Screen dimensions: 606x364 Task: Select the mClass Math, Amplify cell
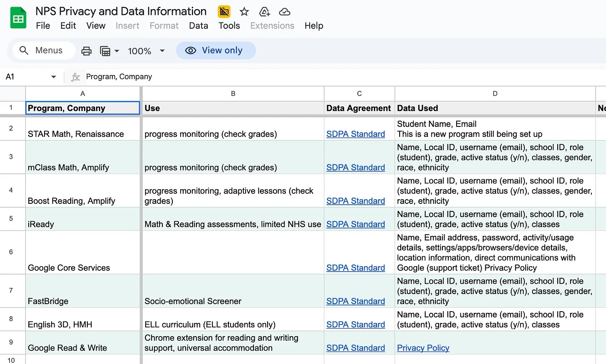[83, 157]
